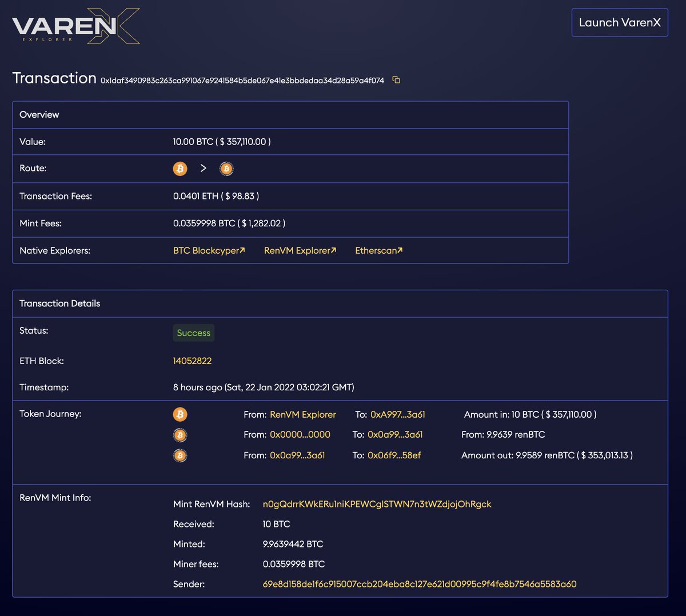Click the Success status badge

click(x=194, y=333)
